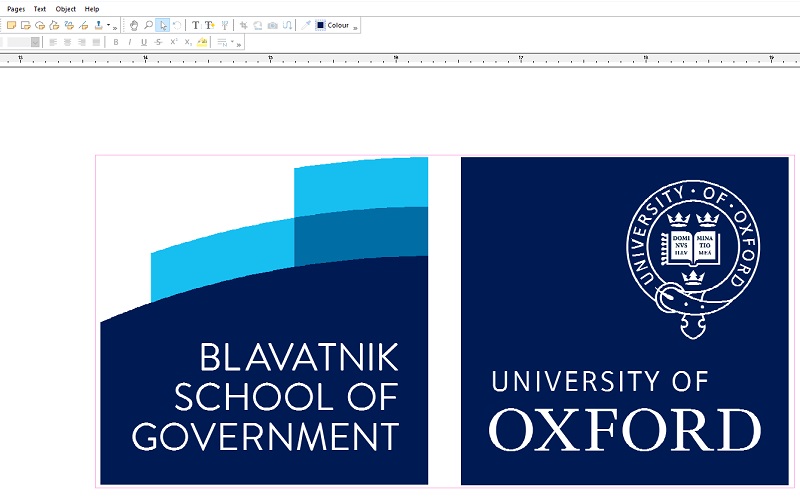The width and height of the screenshot is (800, 499).
Task: Toggle underline formatting
Action: tap(144, 42)
